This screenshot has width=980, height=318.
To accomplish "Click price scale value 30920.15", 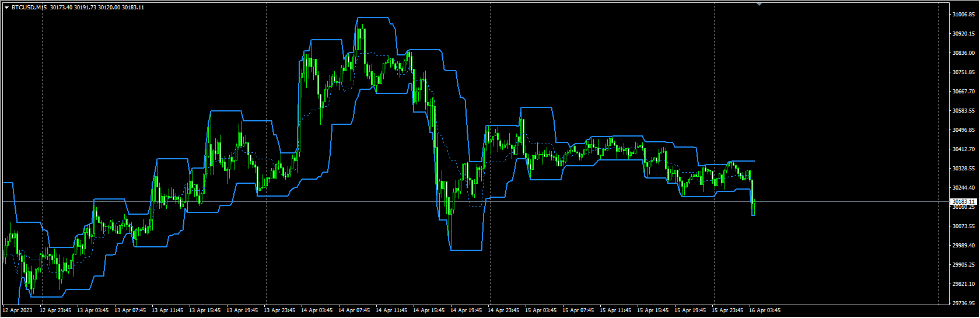I will click(964, 34).
